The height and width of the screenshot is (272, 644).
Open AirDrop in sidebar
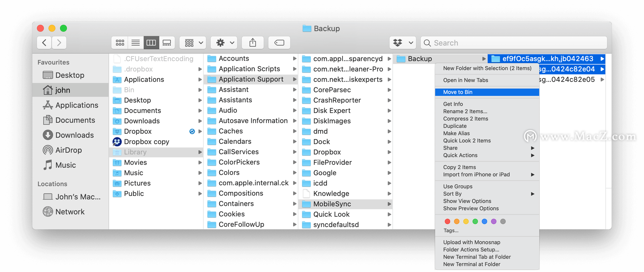[70, 150]
